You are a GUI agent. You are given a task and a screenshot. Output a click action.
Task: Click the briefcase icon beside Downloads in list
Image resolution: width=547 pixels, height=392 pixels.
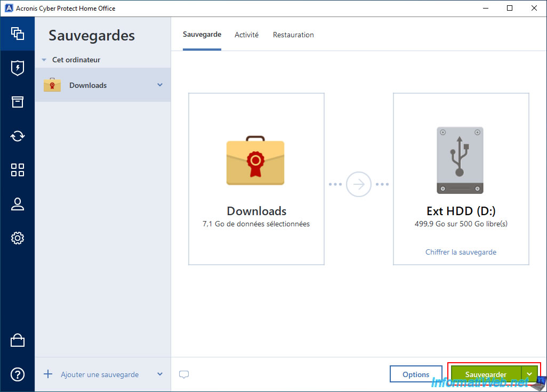(52, 85)
